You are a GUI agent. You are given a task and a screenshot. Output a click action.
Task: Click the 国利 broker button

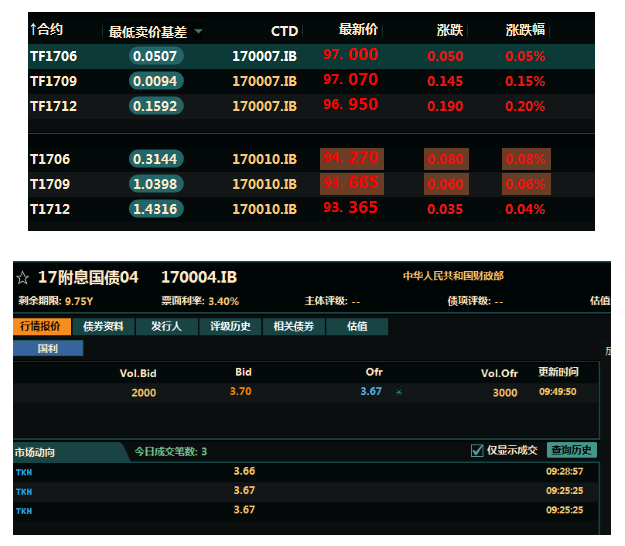[48, 348]
